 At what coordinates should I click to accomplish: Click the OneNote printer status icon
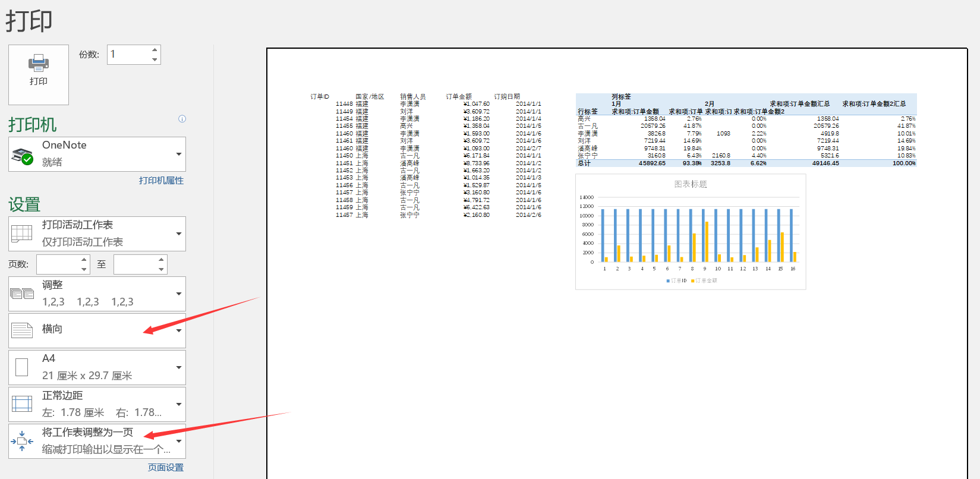pos(23,156)
